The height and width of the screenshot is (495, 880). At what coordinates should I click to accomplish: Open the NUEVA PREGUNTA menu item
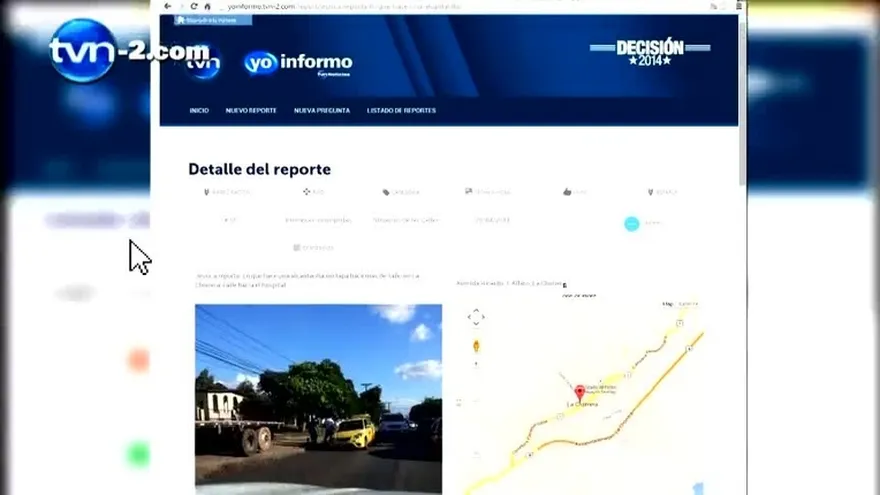click(322, 111)
